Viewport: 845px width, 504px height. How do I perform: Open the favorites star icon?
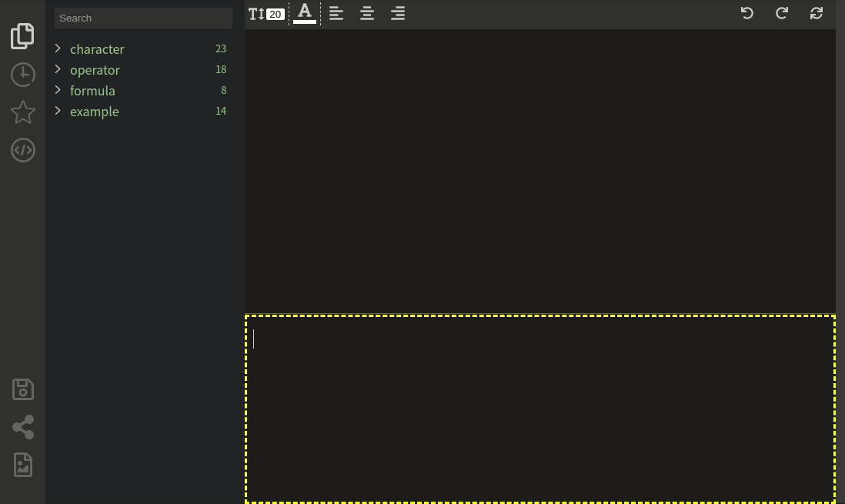click(23, 112)
